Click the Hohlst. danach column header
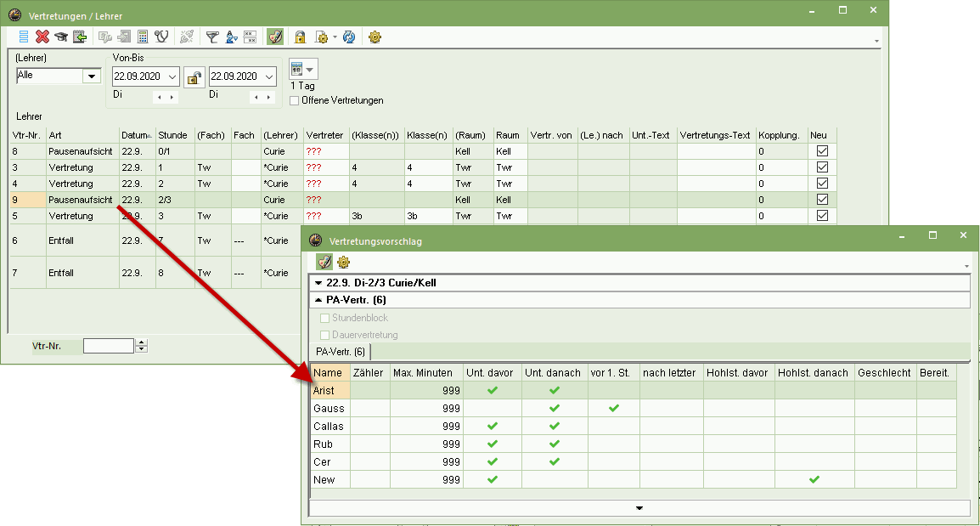 (x=813, y=373)
